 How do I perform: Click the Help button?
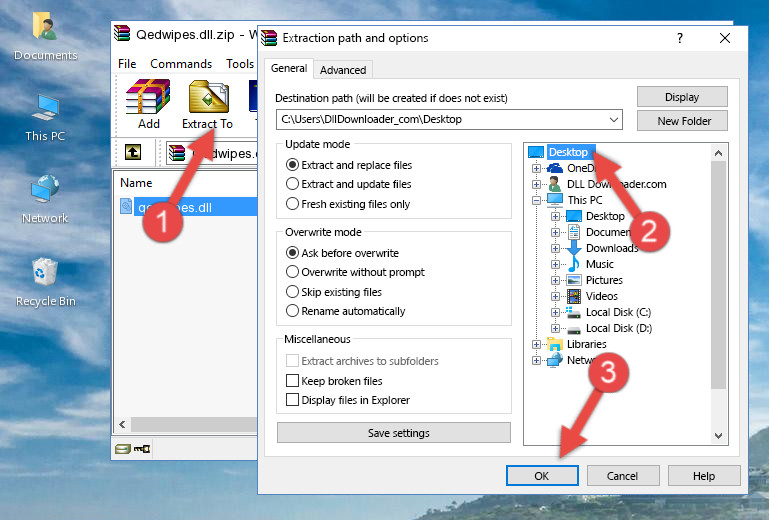pos(704,476)
